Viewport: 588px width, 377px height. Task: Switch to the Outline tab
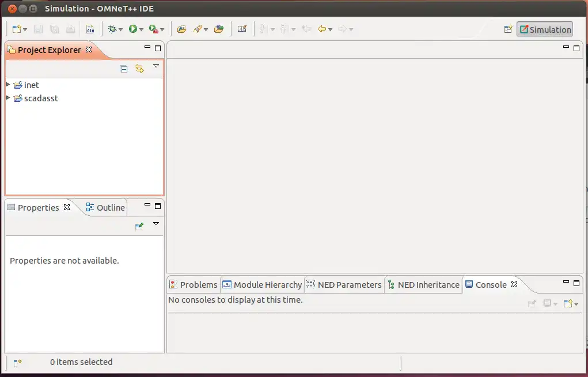tap(106, 208)
